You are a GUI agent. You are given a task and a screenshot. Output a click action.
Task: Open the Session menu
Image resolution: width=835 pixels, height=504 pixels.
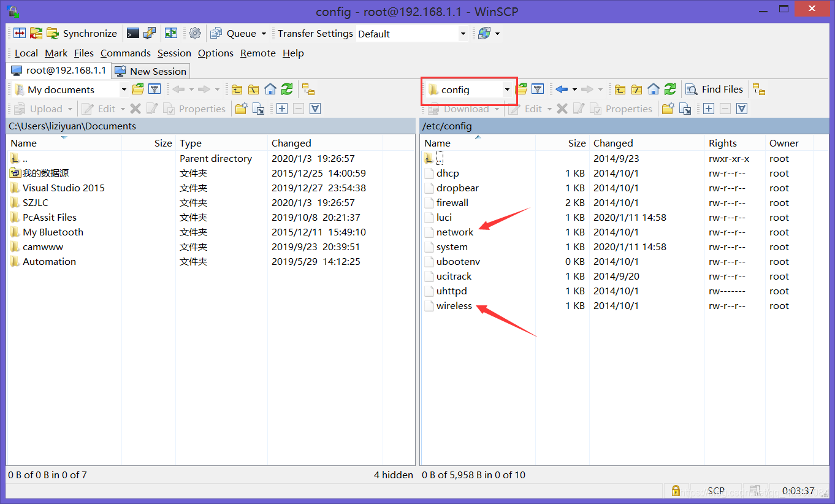(x=174, y=53)
